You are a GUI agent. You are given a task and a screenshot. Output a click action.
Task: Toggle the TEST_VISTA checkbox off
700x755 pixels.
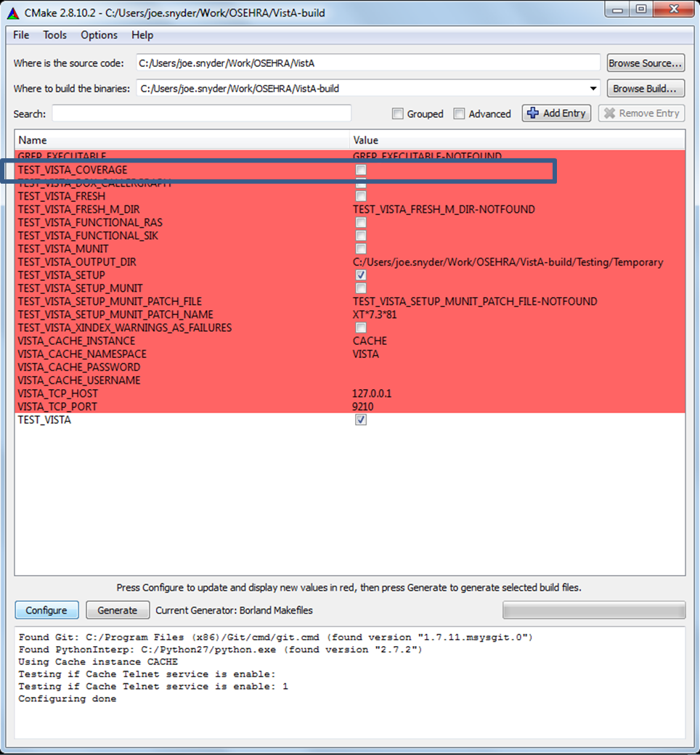click(x=361, y=420)
